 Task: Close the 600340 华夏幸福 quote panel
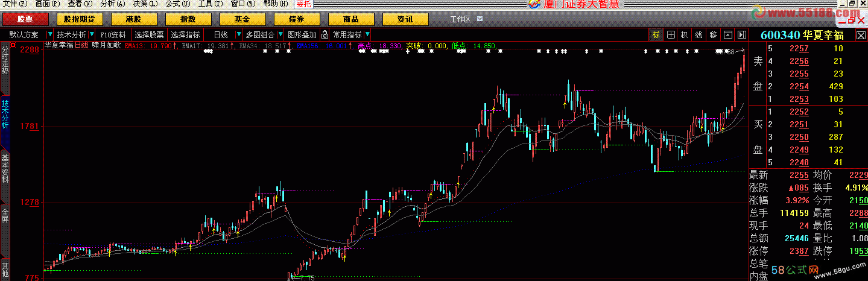coord(861,36)
